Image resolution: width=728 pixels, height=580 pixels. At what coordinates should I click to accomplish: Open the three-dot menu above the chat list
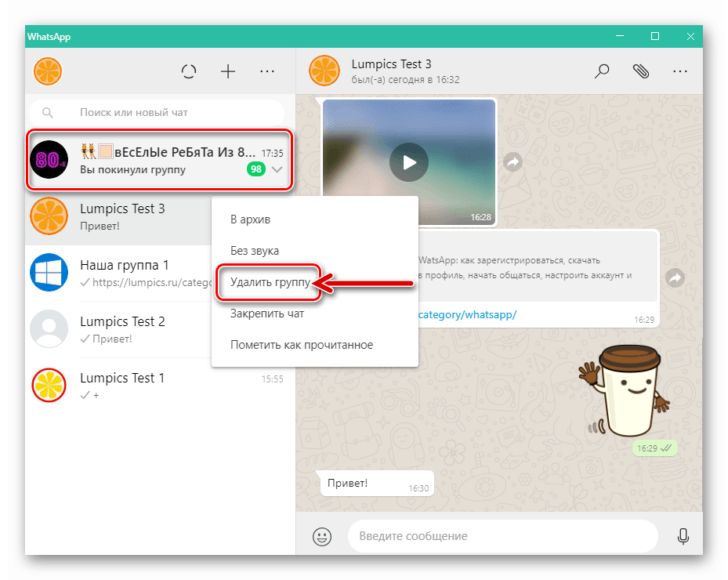pos(267,71)
